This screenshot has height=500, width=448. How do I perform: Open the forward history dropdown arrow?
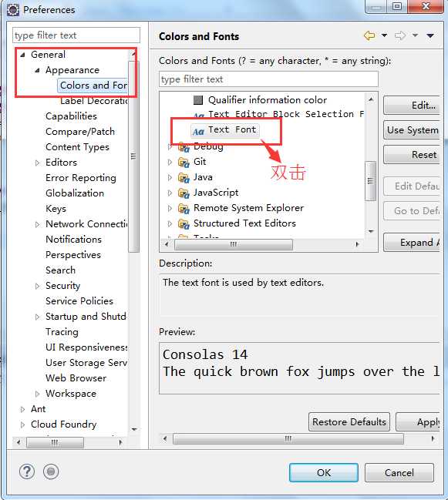pos(415,35)
